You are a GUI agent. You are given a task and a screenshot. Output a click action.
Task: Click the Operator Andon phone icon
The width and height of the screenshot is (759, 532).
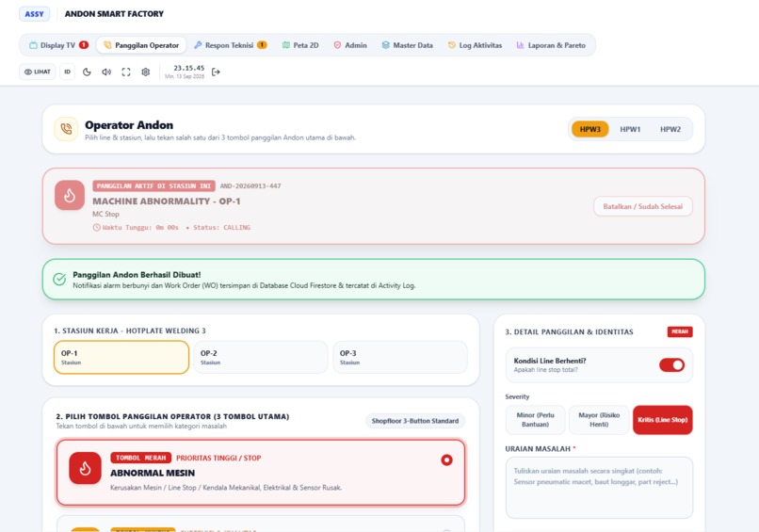click(66, 129)
